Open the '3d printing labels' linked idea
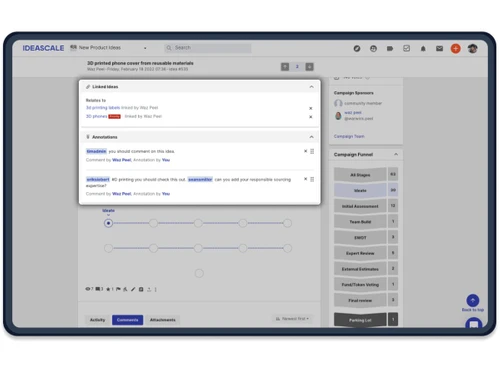This screenshot has height=375, width=500. (x=103, y=108)
